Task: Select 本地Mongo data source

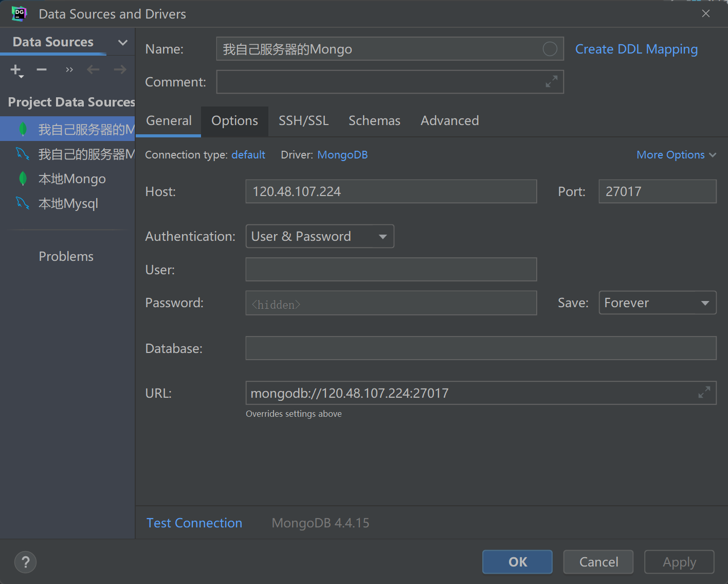Action: click(x=67, y=179)
